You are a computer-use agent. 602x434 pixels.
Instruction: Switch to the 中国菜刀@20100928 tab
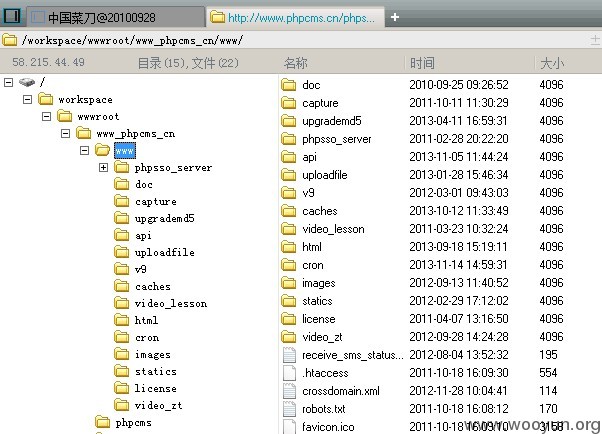click(x=115, y=18)
